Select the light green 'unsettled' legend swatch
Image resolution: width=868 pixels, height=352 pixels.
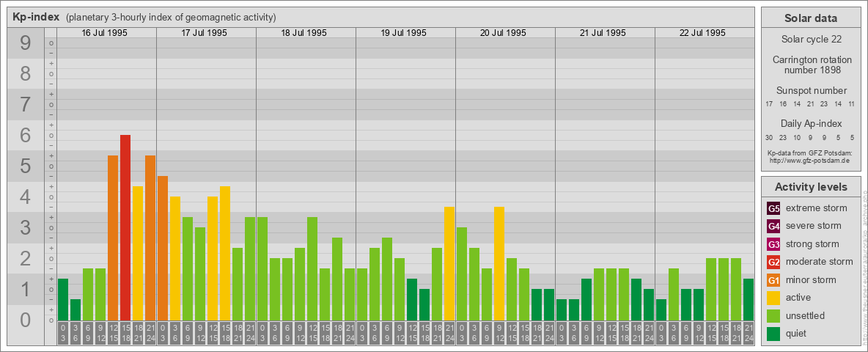(773, 315)
